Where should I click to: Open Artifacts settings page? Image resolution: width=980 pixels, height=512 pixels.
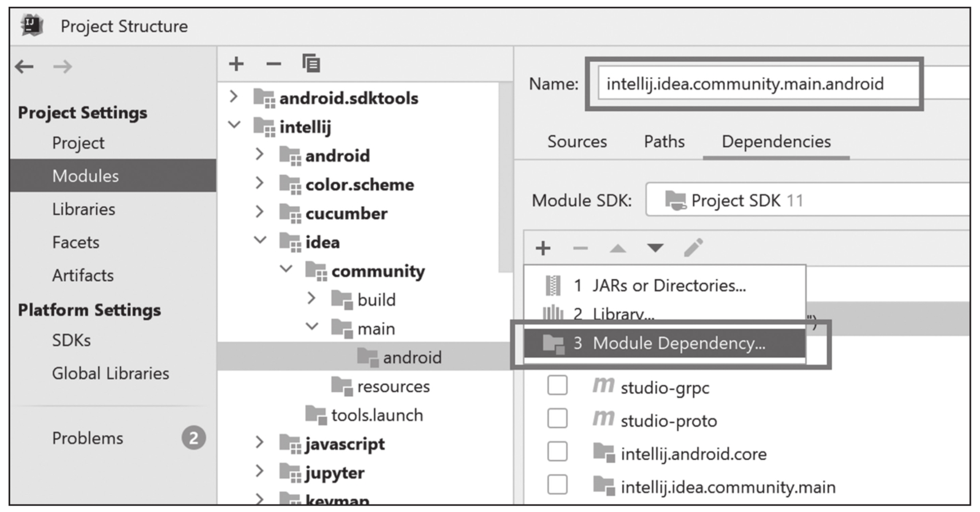pos(83,275)
